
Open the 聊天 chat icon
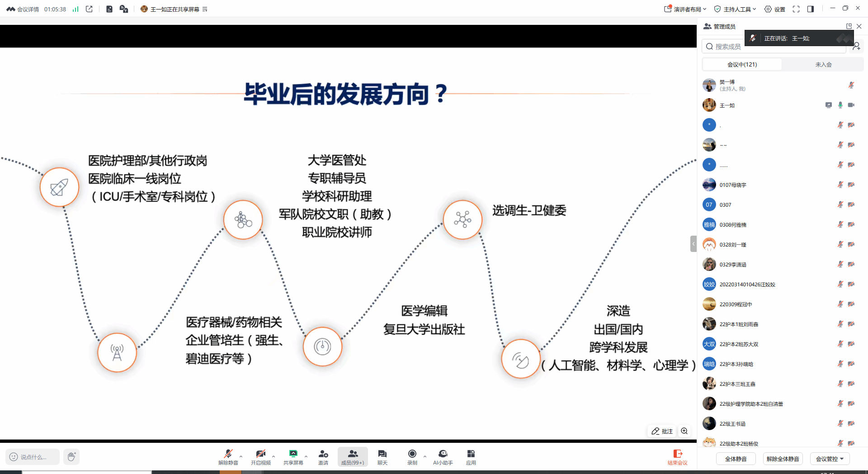(x=382, y=456)
